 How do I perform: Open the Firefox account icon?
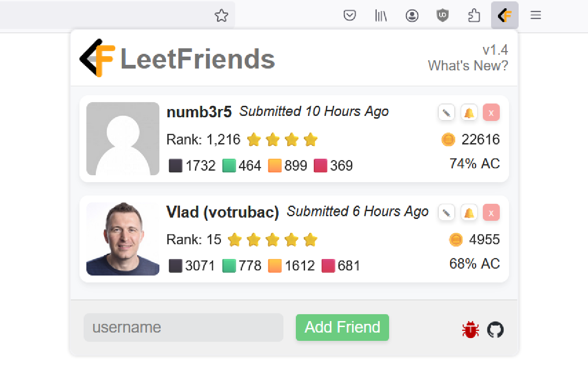412,15
